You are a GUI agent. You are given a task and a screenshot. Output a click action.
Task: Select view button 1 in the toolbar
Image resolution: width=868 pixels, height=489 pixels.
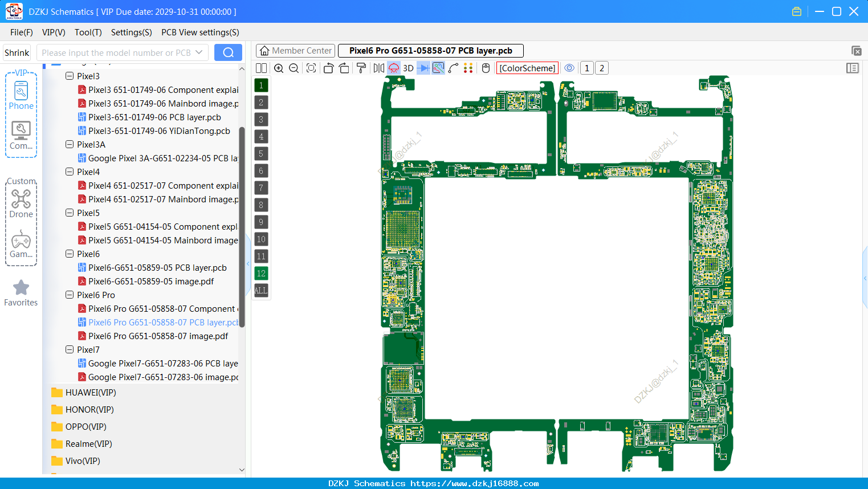(x=587, y=68)
